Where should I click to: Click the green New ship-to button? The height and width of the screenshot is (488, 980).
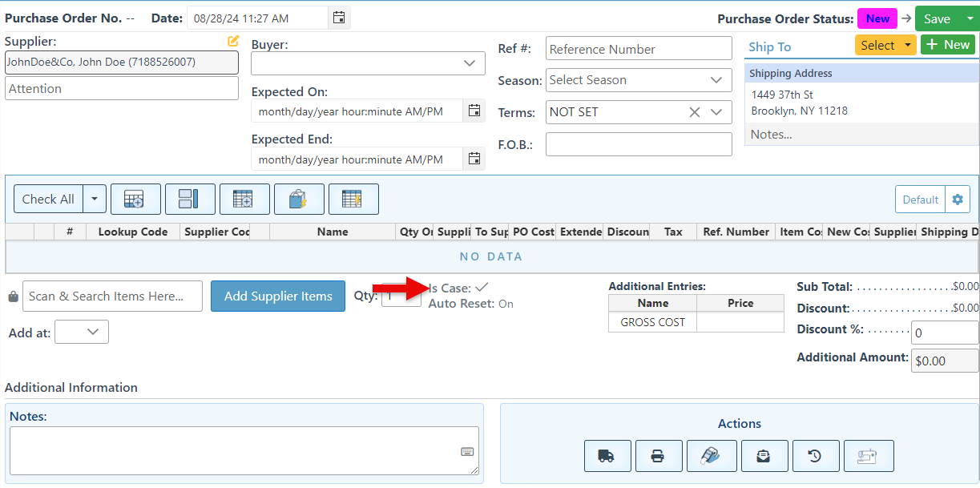[x=948, y=45]
